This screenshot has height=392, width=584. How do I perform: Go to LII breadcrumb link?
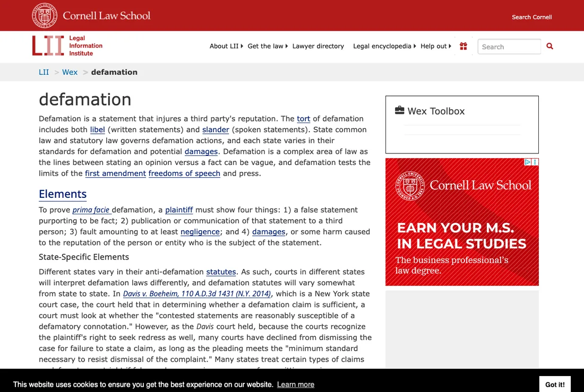tap(44, 72)
